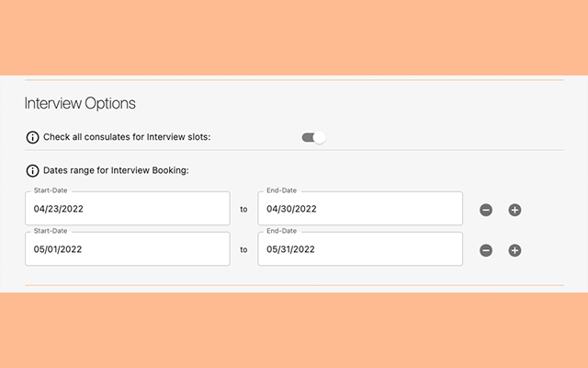
Task: Remove the 05/01/2022 date range row
Action: (486, 250)
